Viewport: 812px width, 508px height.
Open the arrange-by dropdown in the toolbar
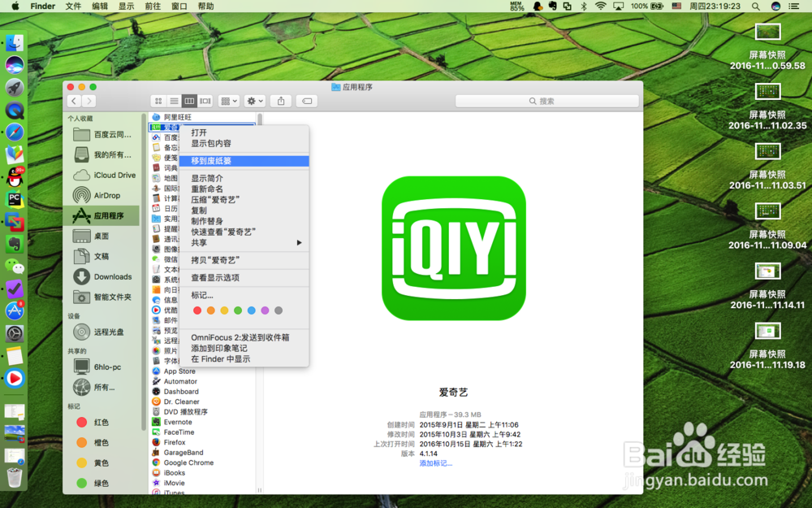pyautogui.click(x=229, y=101)
